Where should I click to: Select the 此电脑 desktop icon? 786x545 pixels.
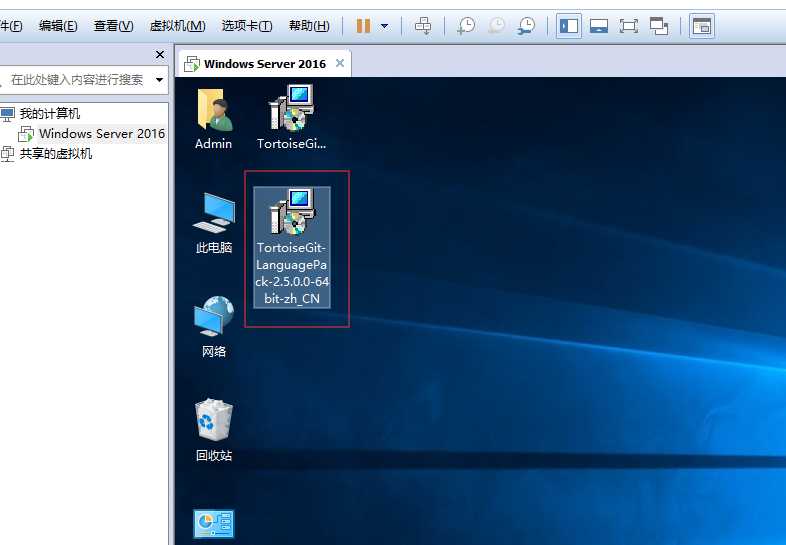tap(214, 223)
